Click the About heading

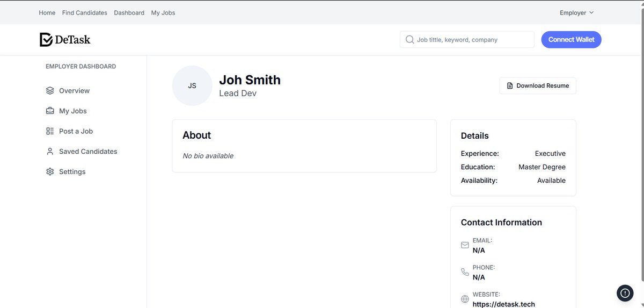click(x=196, y=135)
